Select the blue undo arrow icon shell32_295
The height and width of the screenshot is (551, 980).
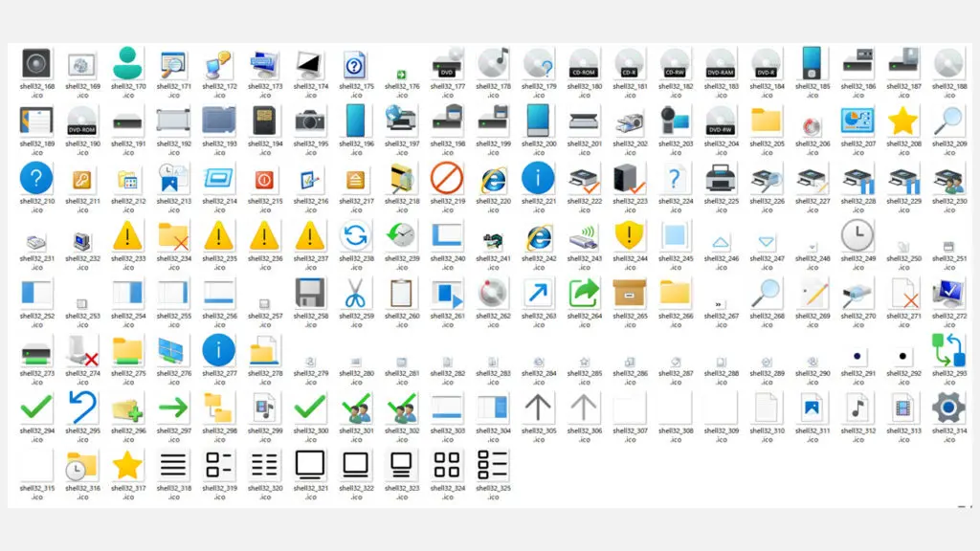point(82,408)
